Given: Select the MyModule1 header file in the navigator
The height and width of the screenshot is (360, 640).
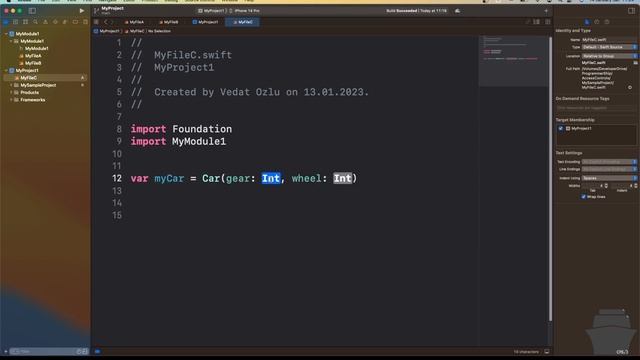Looking at the screenshot, I should (x=36, y=49).
